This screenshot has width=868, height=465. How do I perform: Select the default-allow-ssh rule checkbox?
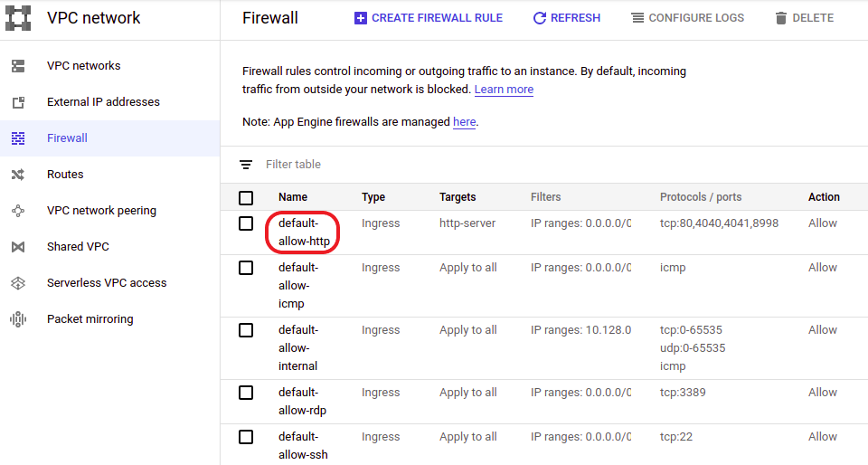point(246,437)
